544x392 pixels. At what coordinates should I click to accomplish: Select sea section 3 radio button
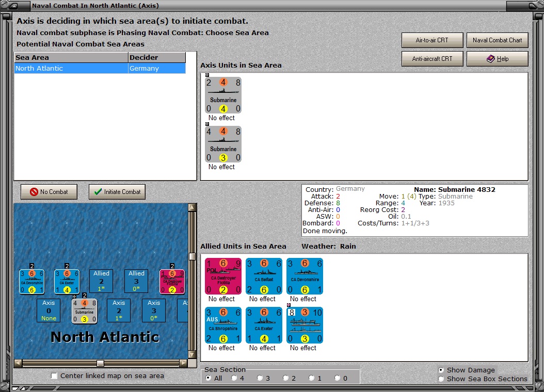point(260,378)
